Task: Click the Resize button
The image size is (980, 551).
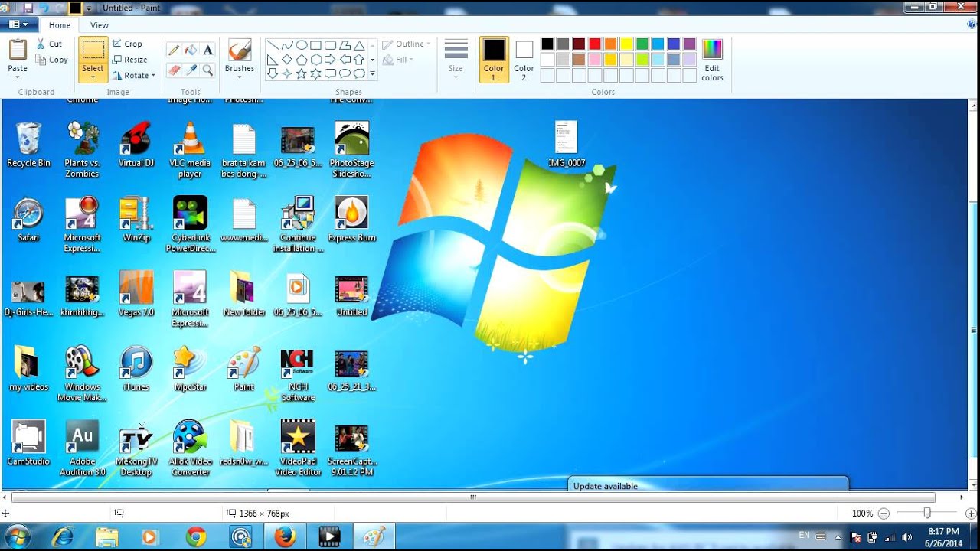Action: point(129,60)
